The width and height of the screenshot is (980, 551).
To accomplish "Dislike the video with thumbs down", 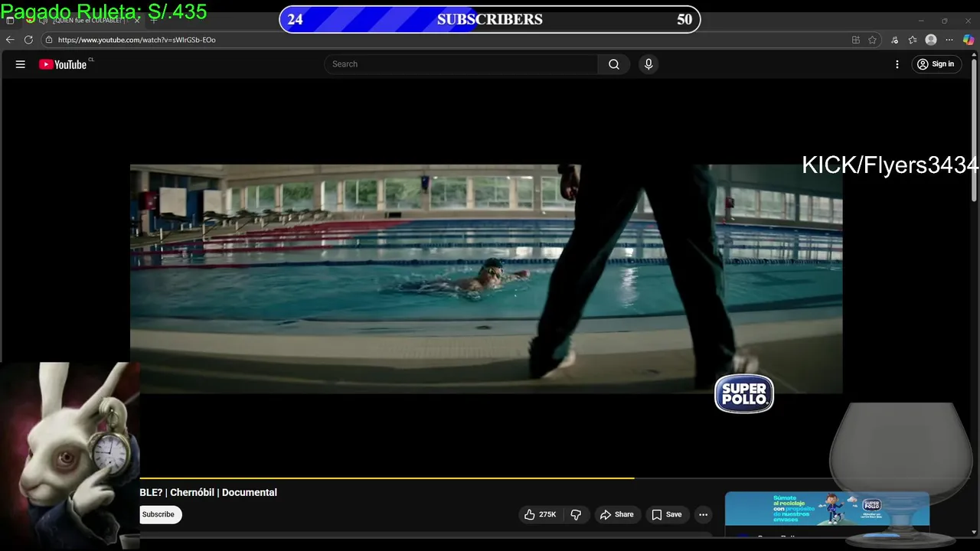I will 577,515.
